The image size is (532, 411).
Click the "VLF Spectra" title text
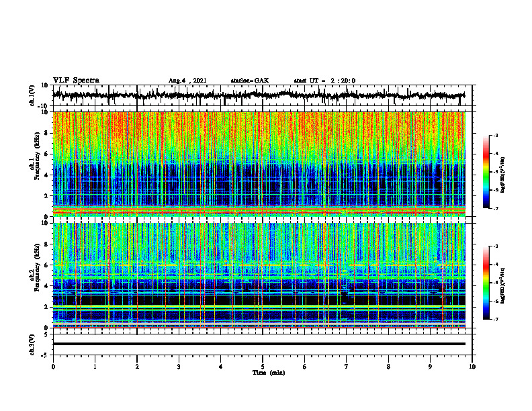76,81
